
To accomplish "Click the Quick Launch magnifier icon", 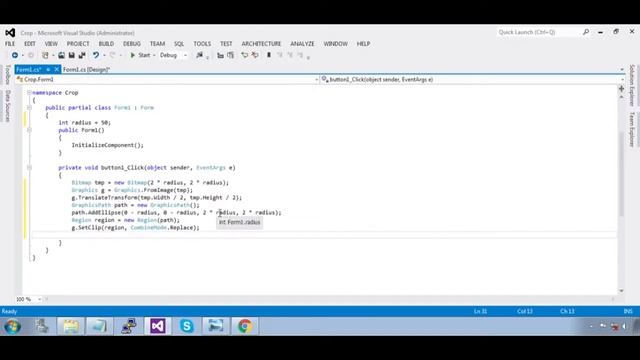I will pos(586,32).
